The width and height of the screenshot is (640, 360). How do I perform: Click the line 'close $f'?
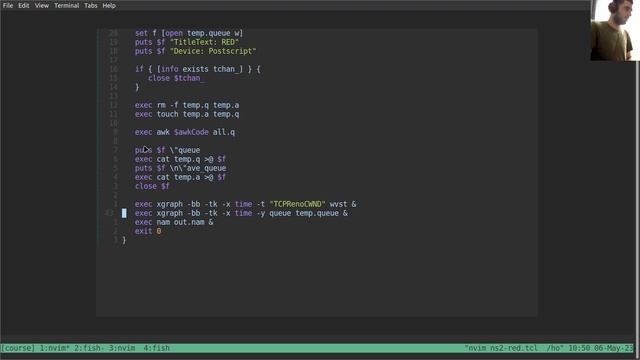click(x=152, y=186)
